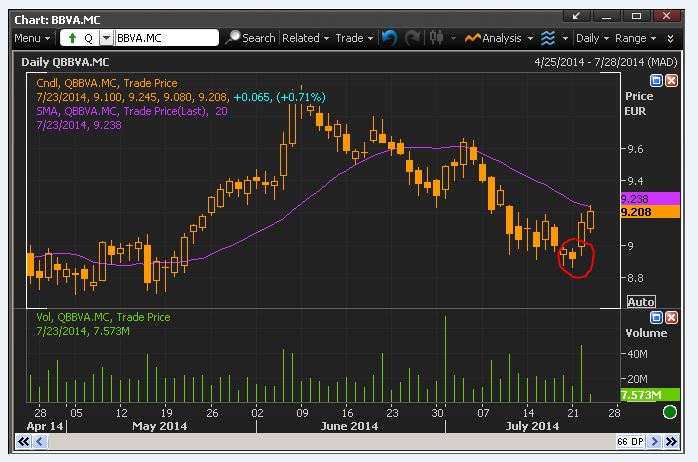
Task: Click the 66 DP data points box
Action: click(630, 442)
